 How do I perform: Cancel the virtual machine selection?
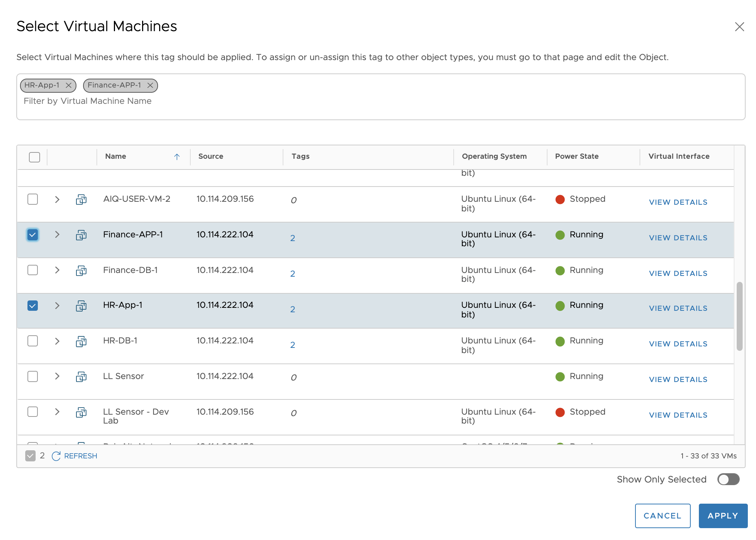(x=663, y=516)
